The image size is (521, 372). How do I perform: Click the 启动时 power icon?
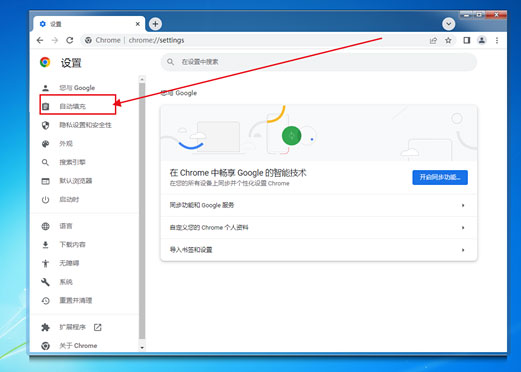pos(45,200)
